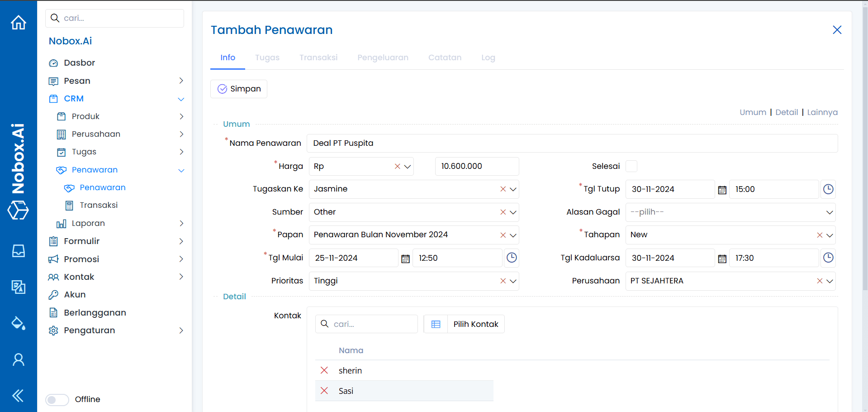Viewport: 868px width, 412px height.
Task: Open the calendar icon next to Tgl Tutup
Action: [721, 189]
